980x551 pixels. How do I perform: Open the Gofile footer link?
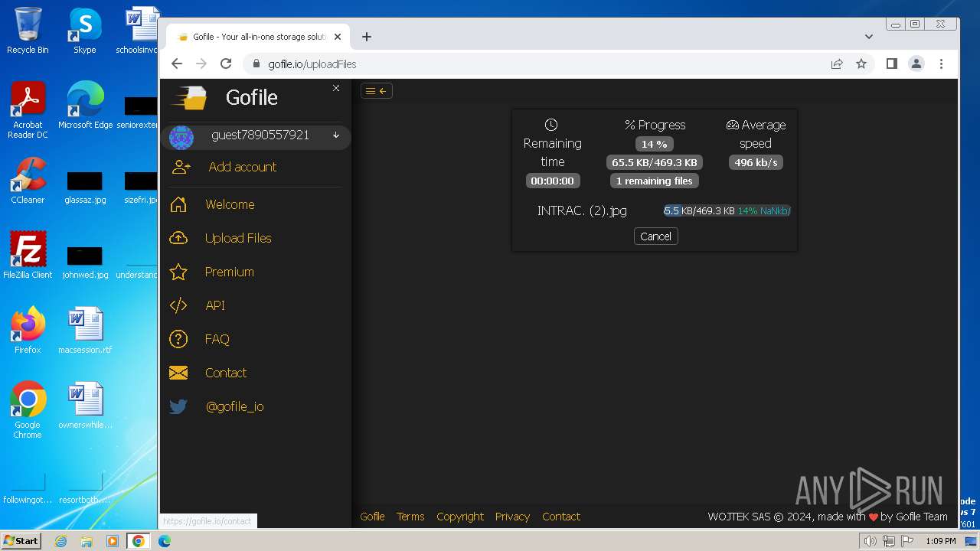coord(373,517)
